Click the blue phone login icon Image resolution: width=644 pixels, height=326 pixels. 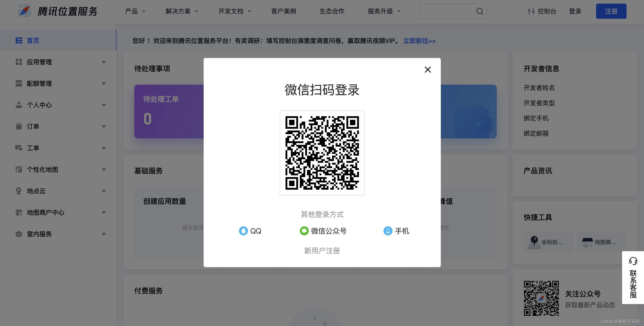pyautogui.click(x=388, y=231)
